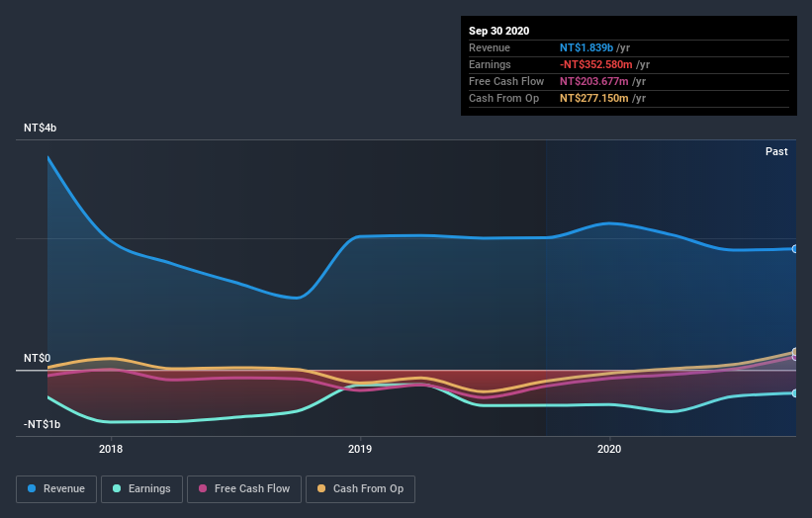Screen dimensions: 812x518
Task: Click the 2019 x-axis label
Action: click(x=360, y=449)
